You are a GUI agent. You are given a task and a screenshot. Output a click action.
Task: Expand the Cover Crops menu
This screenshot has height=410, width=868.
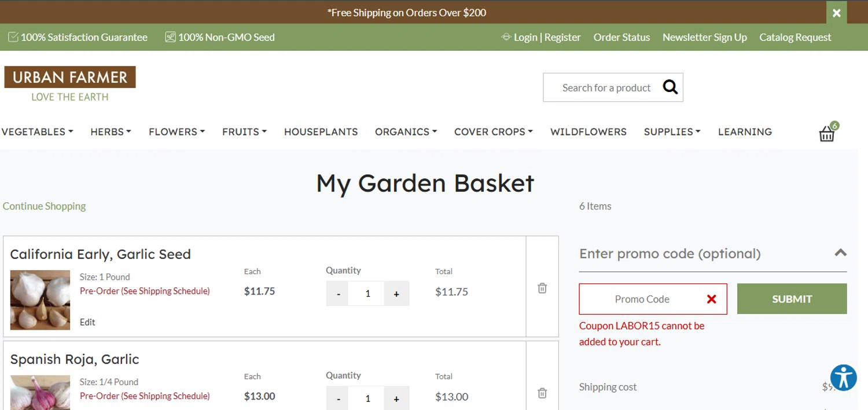coord(493,132)
